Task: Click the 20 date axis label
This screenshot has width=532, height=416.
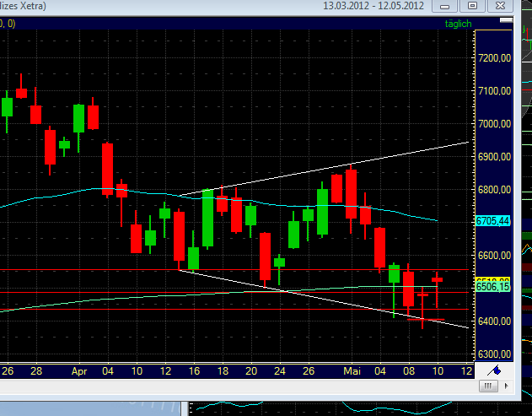Action: coord(251,371)
